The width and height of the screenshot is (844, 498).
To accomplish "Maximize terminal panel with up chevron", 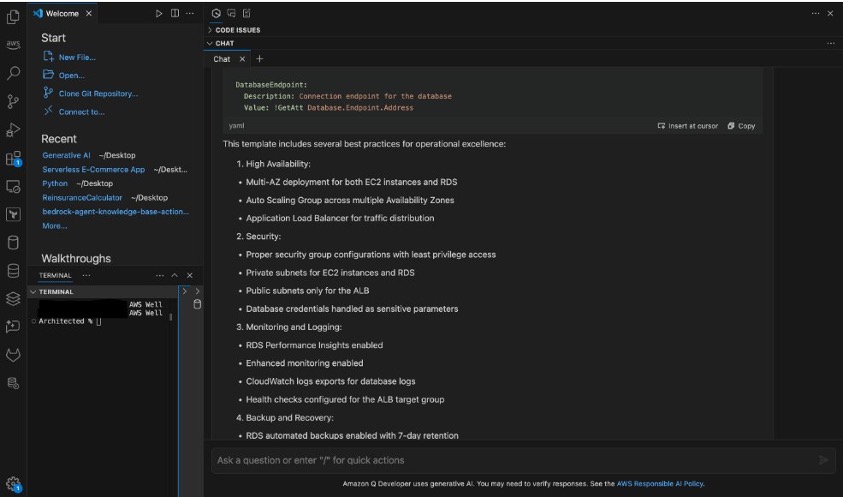I will coord(174,275).
